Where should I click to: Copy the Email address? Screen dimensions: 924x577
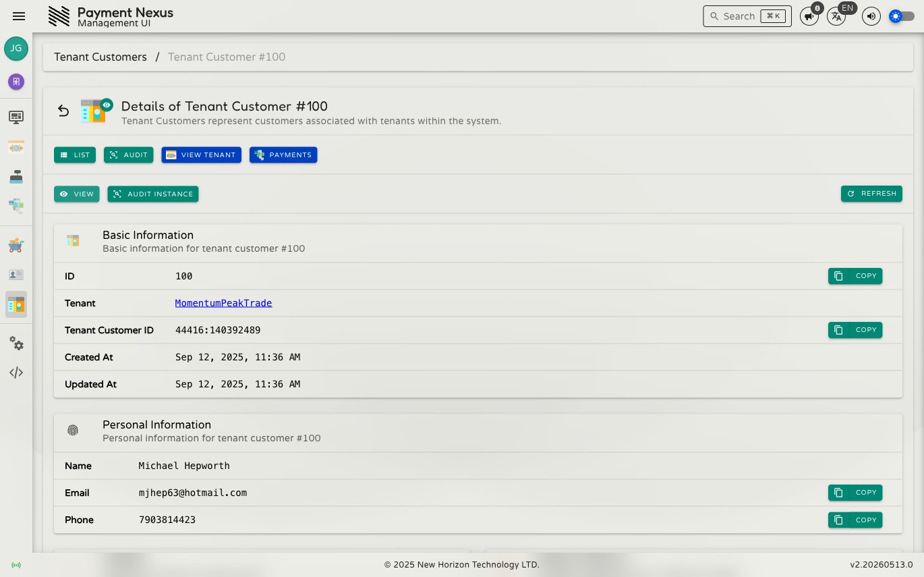[855, 493]
